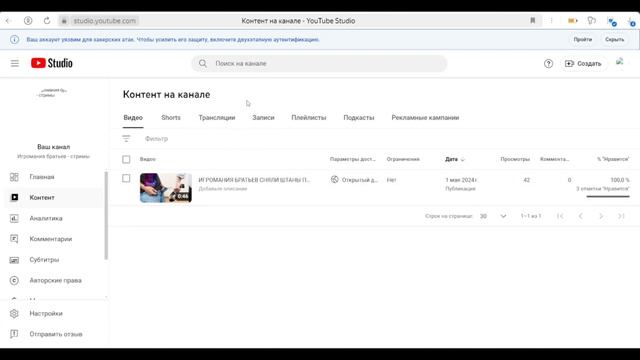Click Добавьте описание under the video title
Image resolution: width=640 pixels, height=360 pixels.
click(x=222, y=189)
